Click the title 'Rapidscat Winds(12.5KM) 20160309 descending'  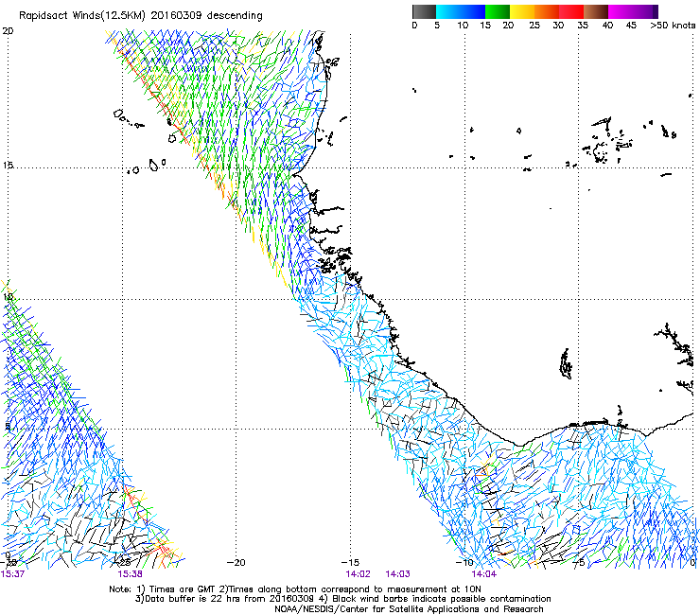click(141, 16)
